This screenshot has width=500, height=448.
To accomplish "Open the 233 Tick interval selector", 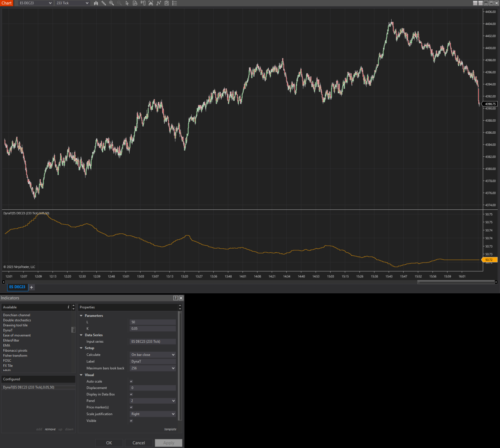I will click(x=72, y=3).
